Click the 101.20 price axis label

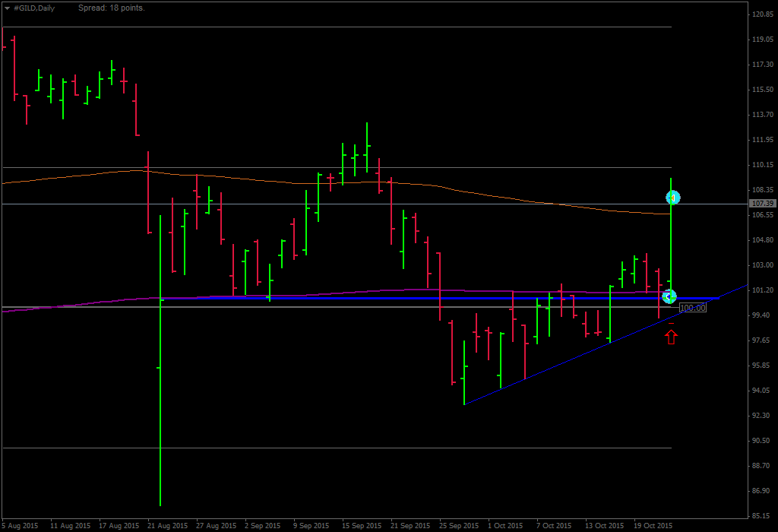click(763, 290)
